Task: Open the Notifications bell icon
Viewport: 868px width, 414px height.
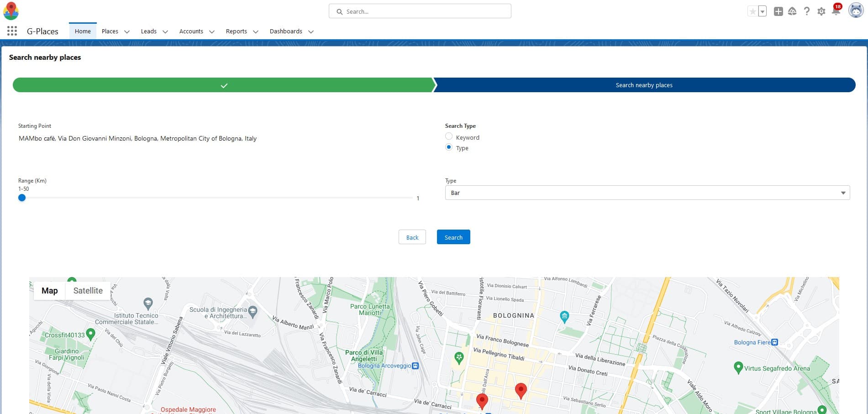Action: (836, 10)
